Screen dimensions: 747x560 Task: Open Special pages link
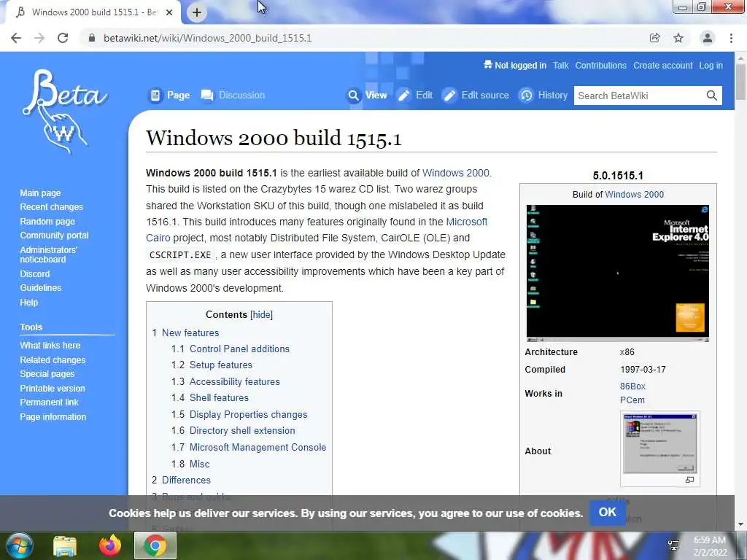click(47, 374)
